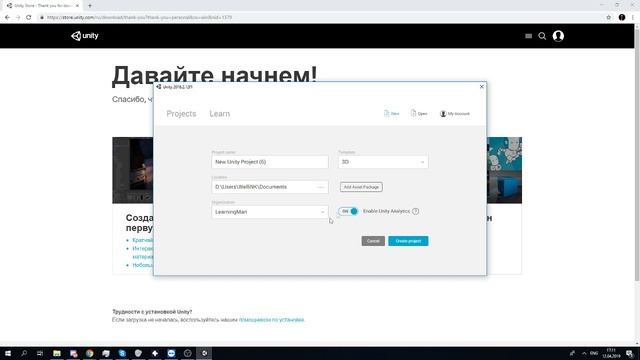Image resolution: width=640 pixels, height=360 pixels.
Task: Bookmark this page with the star icon
Action: pyautogui.click(x=609, y=17)
